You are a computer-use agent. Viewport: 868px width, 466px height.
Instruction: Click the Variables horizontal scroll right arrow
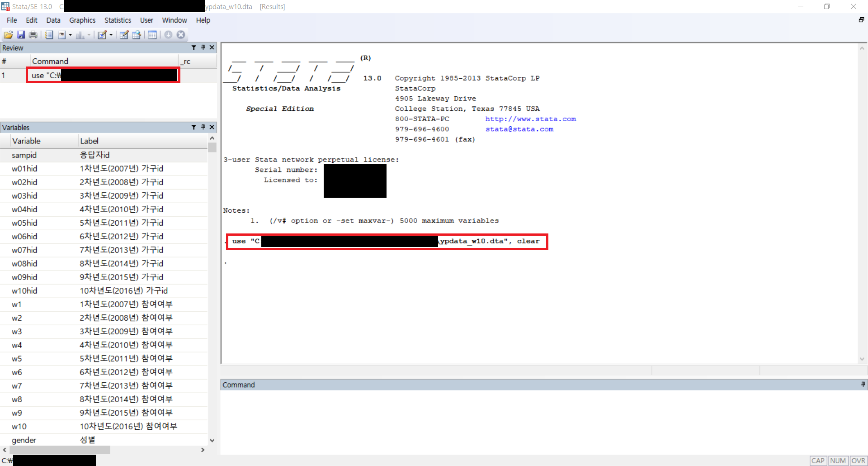(x=203, y=450)
